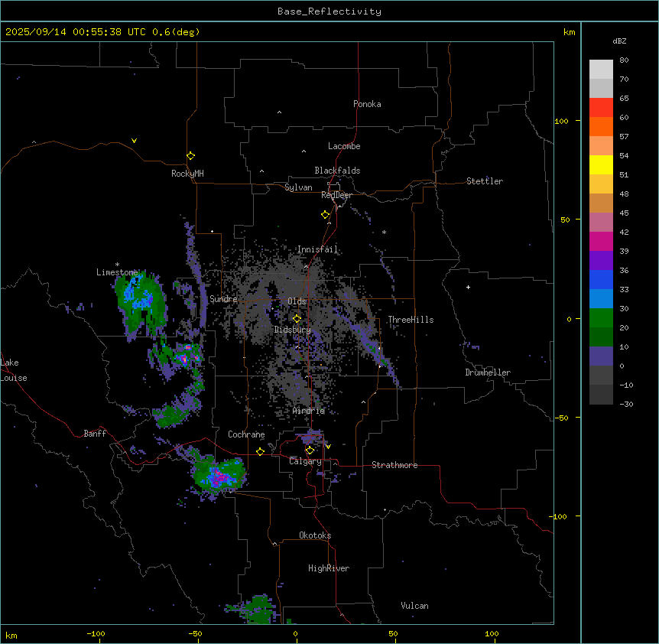Click the RockyMH label

187,174
